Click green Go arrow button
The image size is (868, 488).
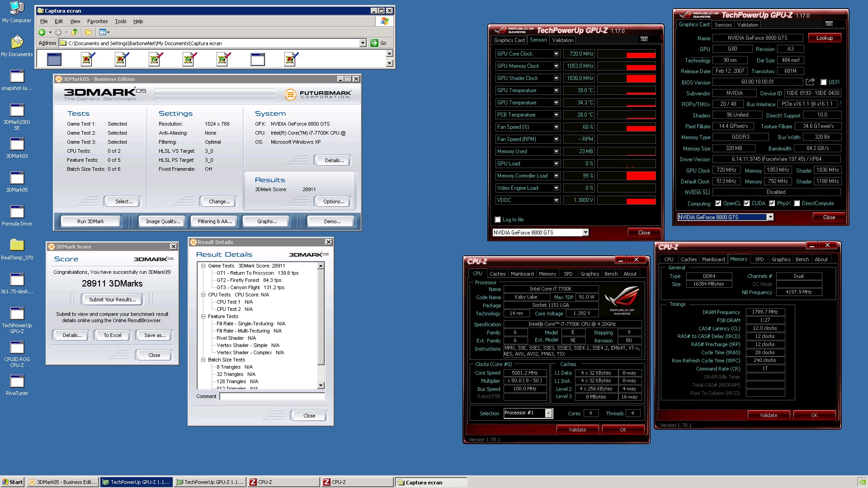coord(374,43)
